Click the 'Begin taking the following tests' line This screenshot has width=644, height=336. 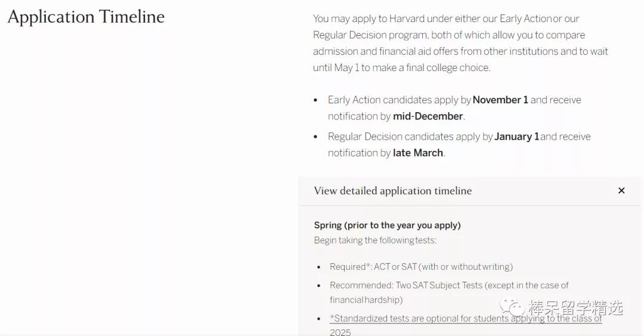click(375, 240)
